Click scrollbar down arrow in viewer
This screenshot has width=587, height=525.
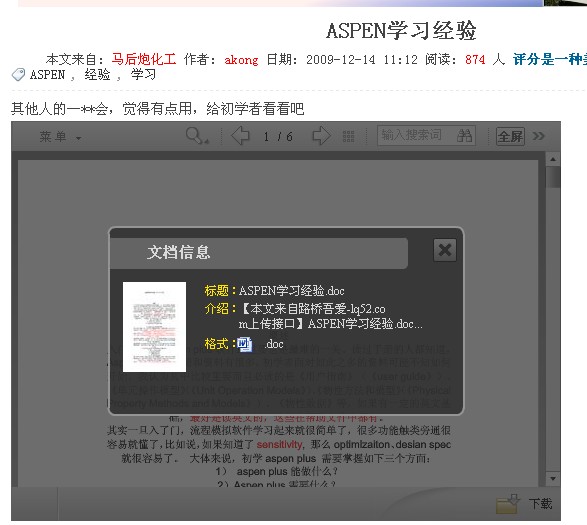[553, 479]
